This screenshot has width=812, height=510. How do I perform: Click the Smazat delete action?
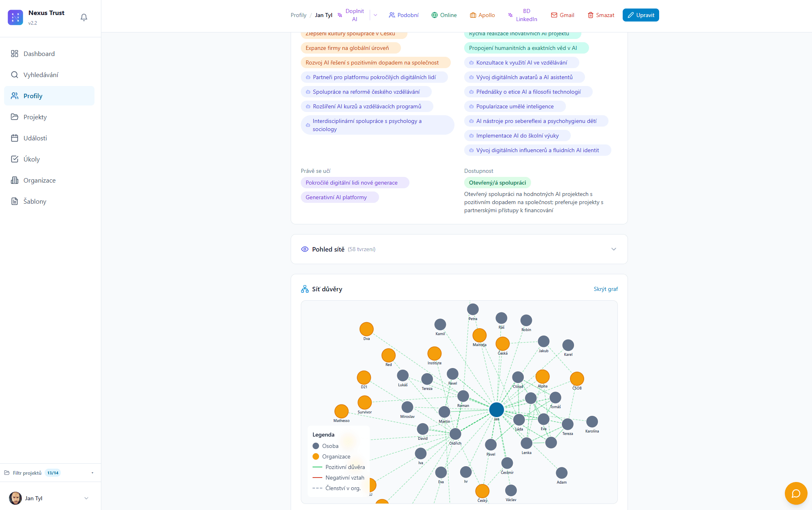601,15
